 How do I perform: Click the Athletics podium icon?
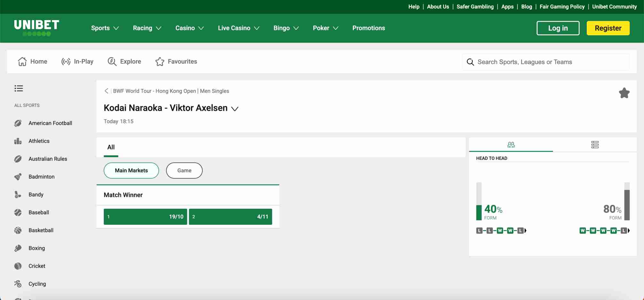(x=18, y=141)
